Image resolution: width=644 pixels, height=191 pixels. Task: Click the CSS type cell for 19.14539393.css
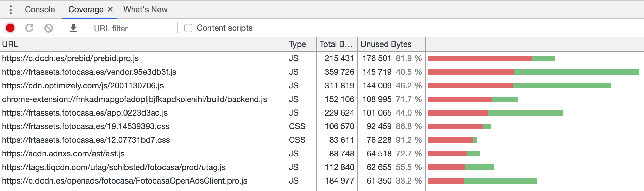[x=297, y=126]
